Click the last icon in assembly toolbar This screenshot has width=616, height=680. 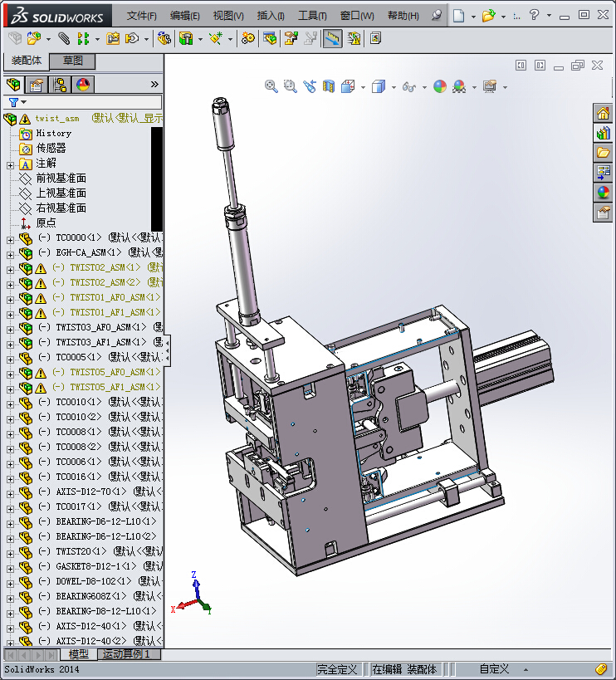tap(375, 38)
